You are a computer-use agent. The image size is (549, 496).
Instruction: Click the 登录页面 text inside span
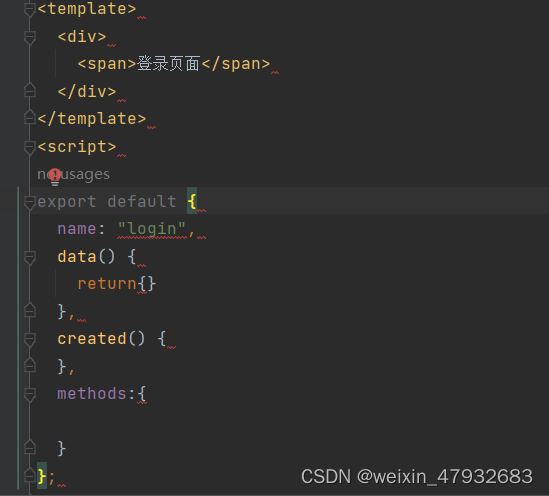pyautogui.click(x=168, y=64)
